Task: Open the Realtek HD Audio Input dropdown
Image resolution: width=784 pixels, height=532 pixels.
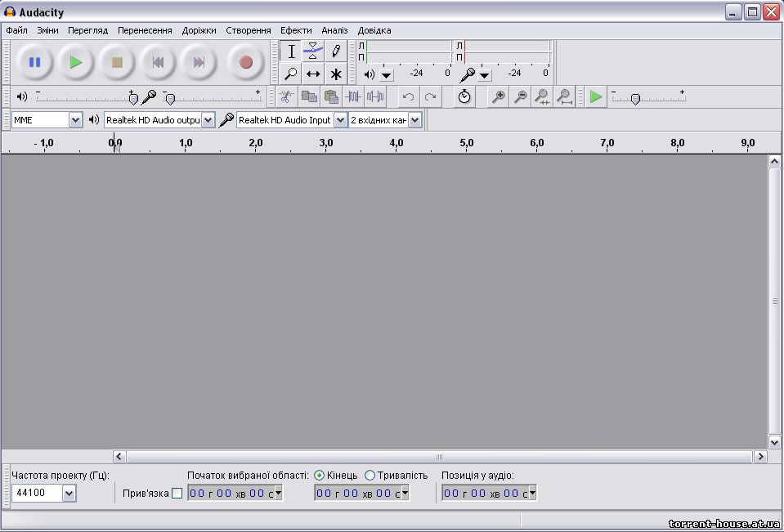Action: (340, 120)
